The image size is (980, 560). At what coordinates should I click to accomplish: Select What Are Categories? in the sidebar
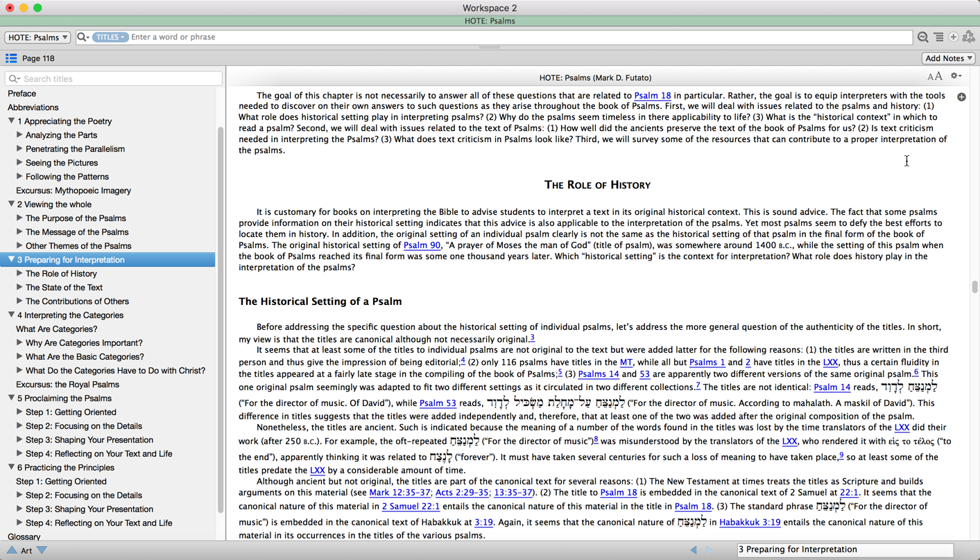click(x=56, y=329)
